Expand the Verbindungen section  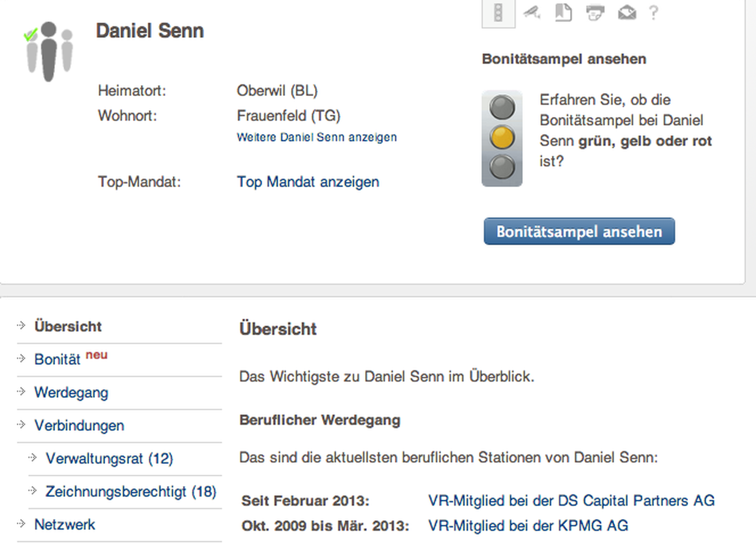[79, 425]
